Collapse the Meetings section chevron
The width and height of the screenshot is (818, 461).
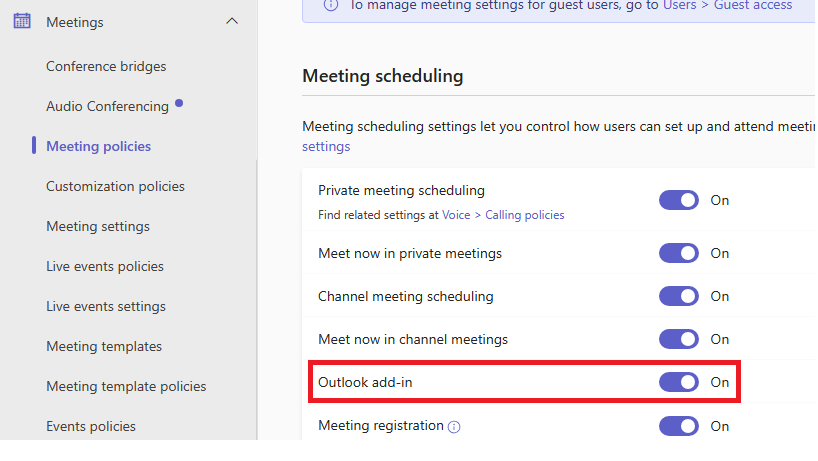point(232,21)
